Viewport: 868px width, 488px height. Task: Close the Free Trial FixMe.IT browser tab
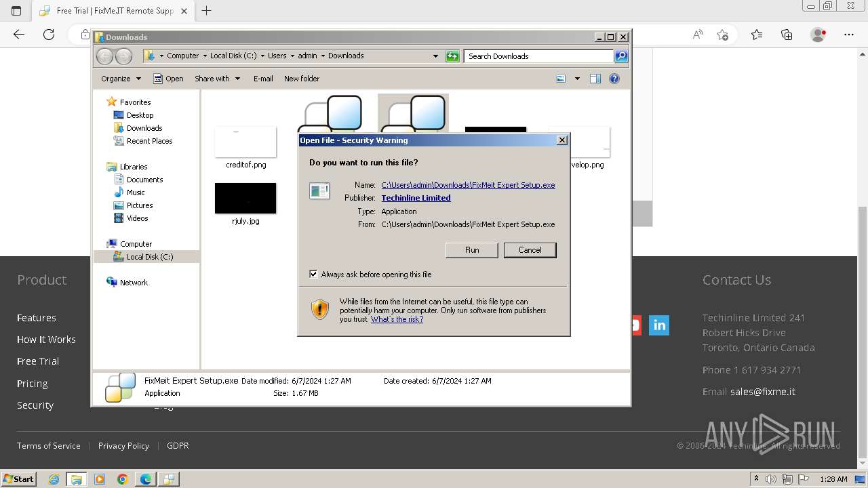coord(184,11)
